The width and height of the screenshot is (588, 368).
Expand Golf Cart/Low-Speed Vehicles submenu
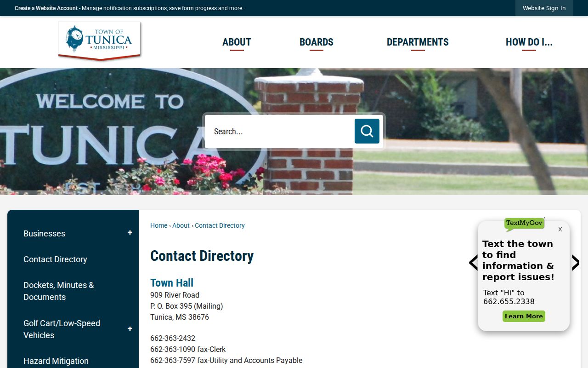pos(130,329)
